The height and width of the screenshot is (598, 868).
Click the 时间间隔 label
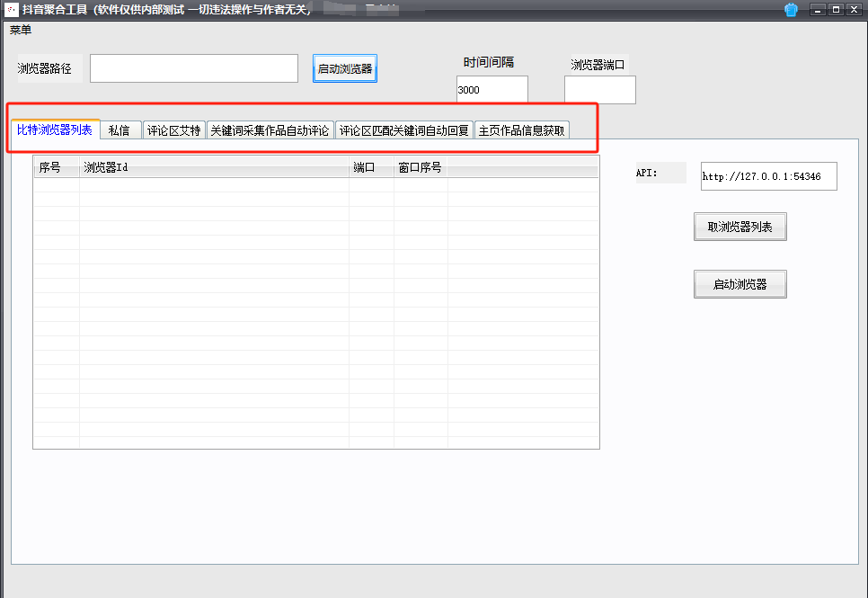[x=488, y=62]
